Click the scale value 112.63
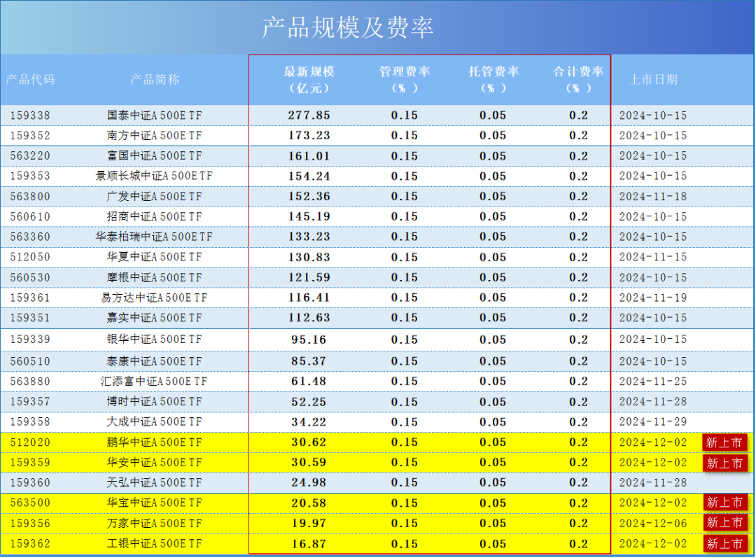Viewport: 756px width, 558px height. (309, 318)
